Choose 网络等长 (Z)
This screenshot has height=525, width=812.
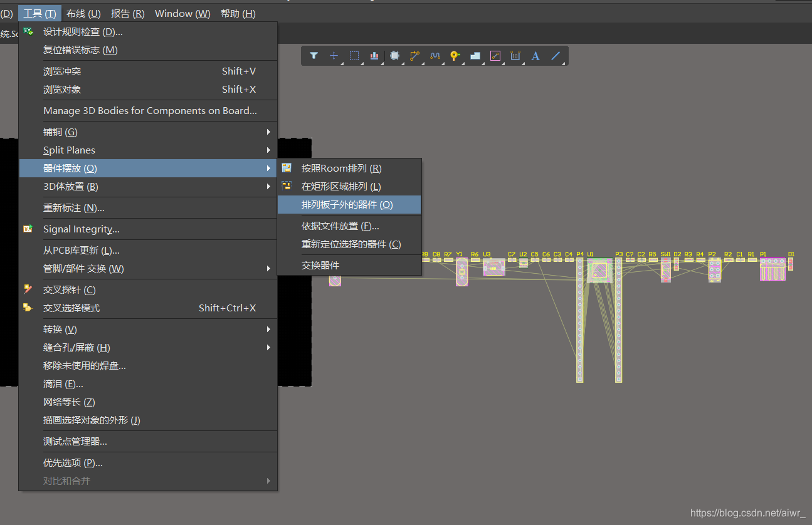[148, 402]
